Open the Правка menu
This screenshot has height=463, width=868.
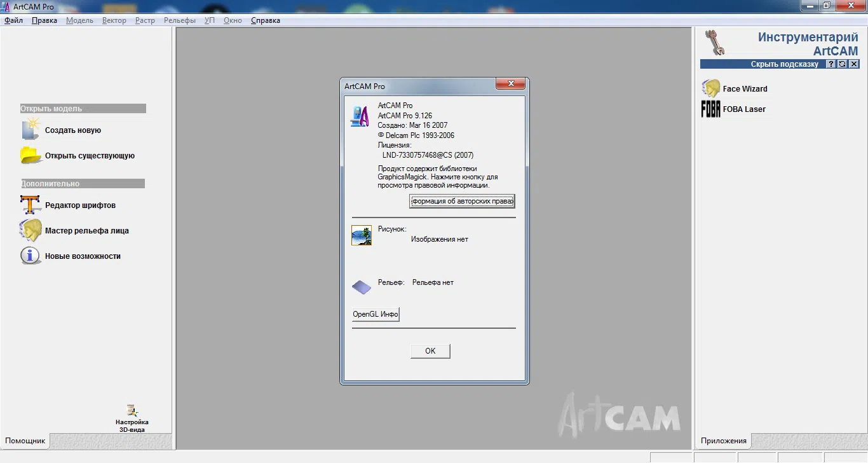pyautogui.click(x=44, y=20)
